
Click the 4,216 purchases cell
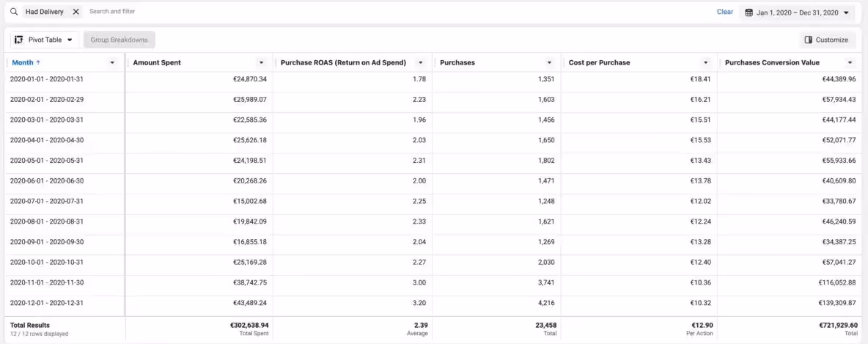click(x=546, y=303)
